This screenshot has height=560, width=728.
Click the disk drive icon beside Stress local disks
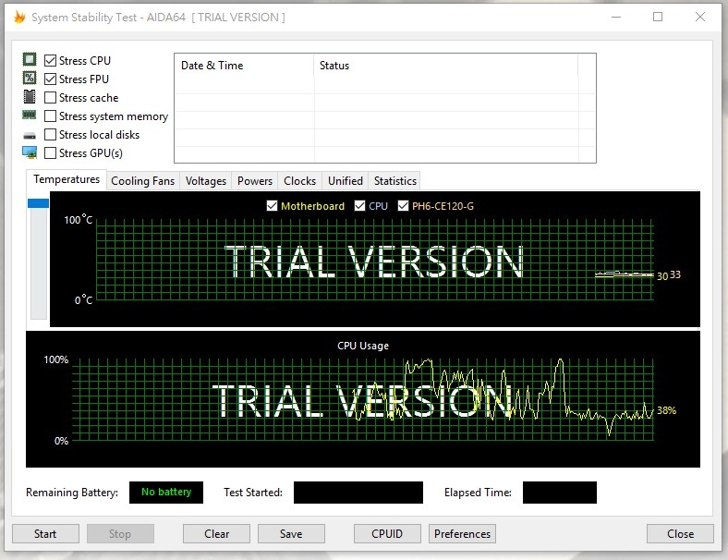click(x=30, y=136)
